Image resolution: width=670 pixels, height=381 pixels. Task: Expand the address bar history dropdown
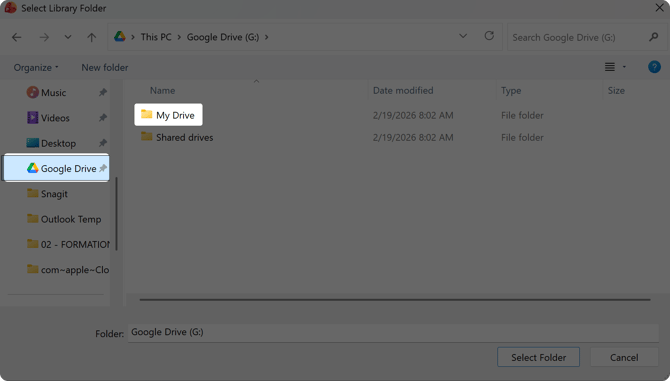pos(463,36)
